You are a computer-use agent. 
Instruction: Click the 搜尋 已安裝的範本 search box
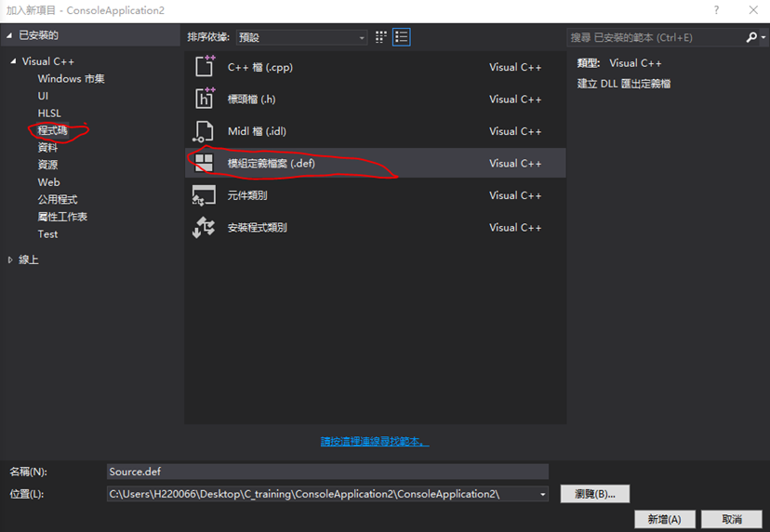pos(656,38)
